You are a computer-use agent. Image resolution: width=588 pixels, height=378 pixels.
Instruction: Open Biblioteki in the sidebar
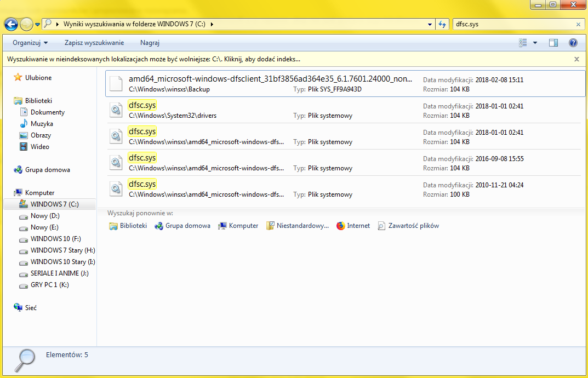pyautogui.click(x=38, y=101)
